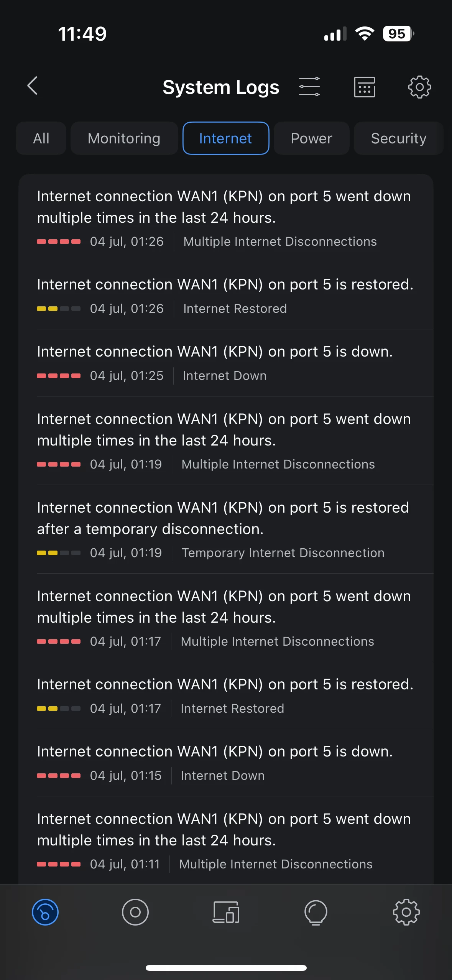This screenshot has height=980, width=452.
Task: Open the client devices tab icon
Action: pos(226,912)
